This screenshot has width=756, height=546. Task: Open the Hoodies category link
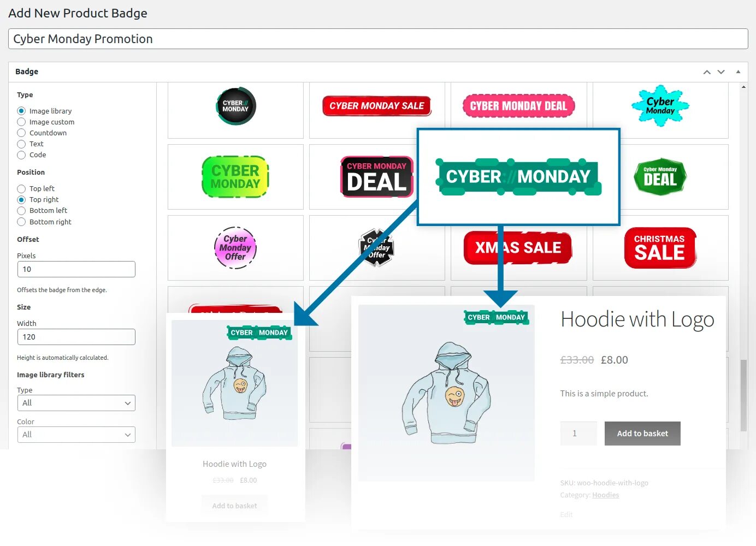606,495
